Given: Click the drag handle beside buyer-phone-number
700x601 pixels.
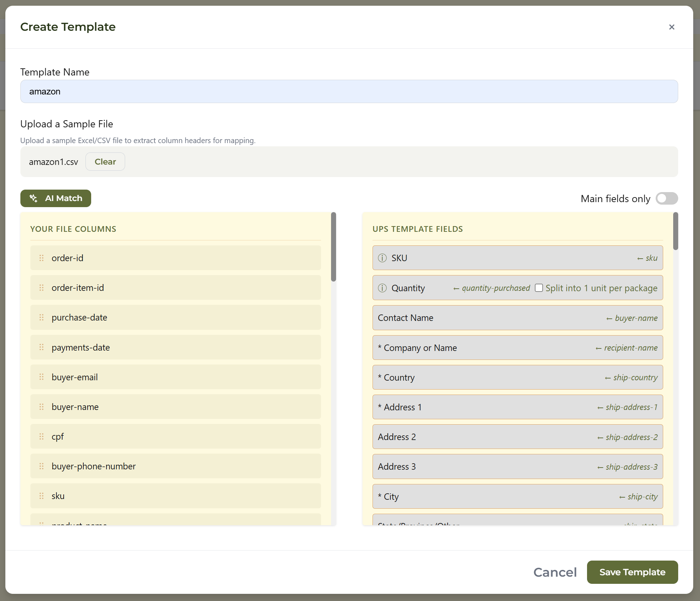Looking at the screenshot, I should [41, 466].
